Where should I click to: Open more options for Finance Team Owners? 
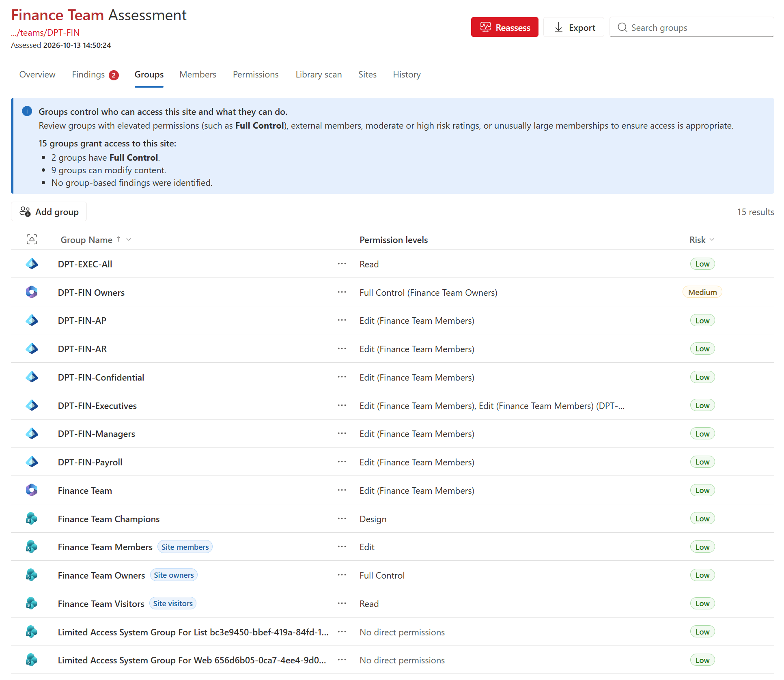[x=342, y=575]
